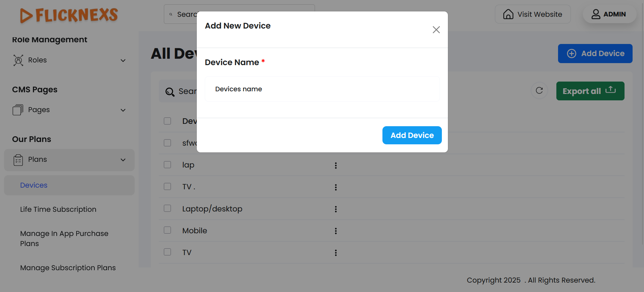Click the Flicknexs logo

pyautogui.click(x=69, y=15)
